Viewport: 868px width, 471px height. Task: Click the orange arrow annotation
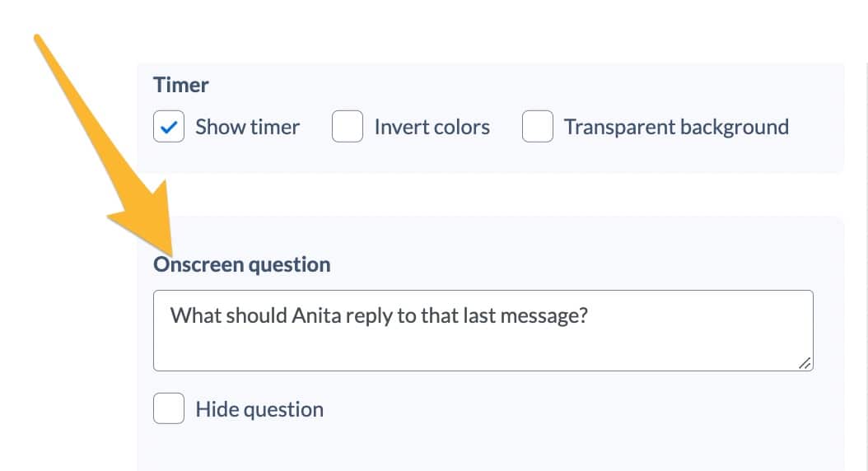pos(105,144)
